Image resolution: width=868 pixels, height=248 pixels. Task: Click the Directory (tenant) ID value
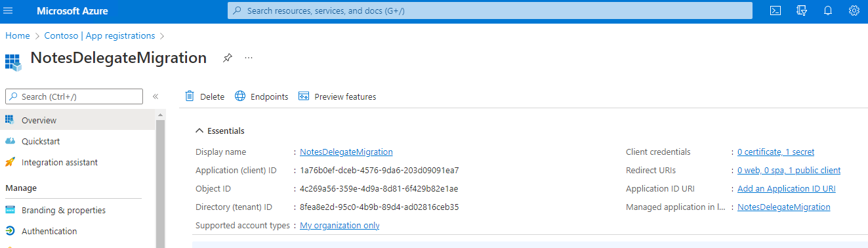click(379, 207)
